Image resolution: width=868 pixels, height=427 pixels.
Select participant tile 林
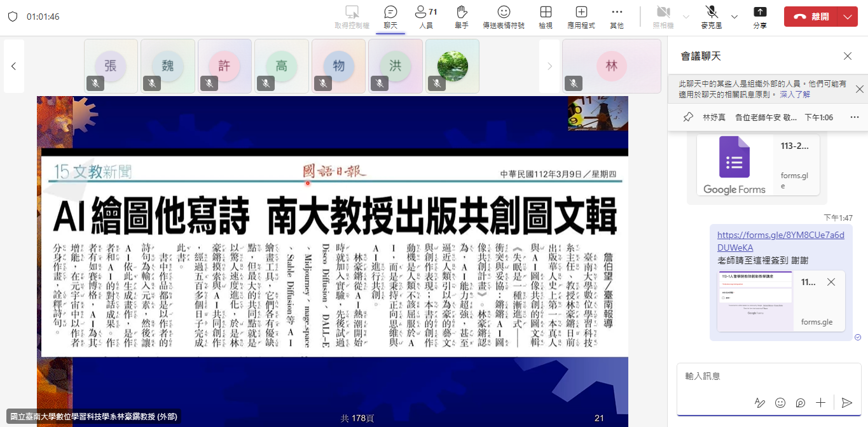point(612,66)
